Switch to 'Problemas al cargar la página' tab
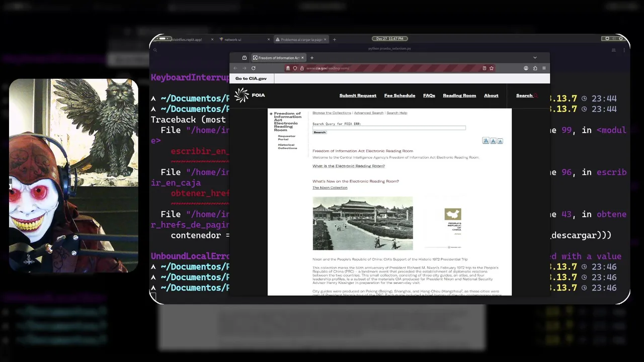Screen dimensions: 644x362 pyautogui.click(x=300, y=39)
